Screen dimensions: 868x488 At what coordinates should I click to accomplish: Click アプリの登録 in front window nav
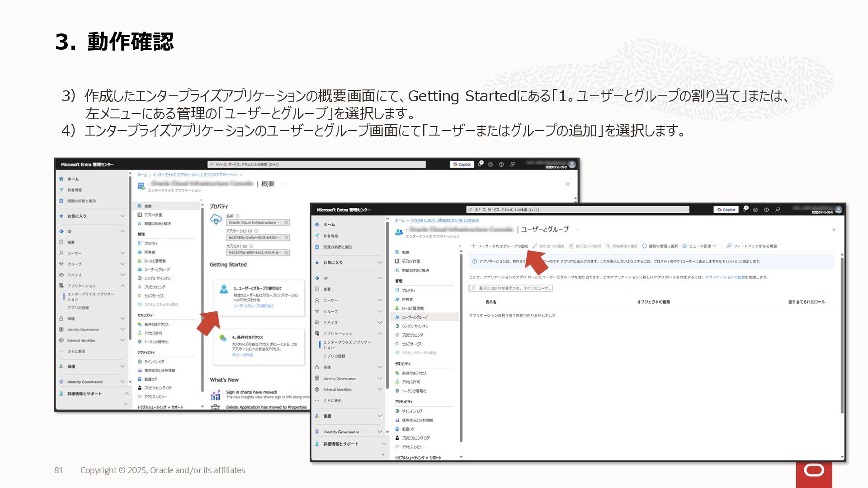tap(334, 356)
